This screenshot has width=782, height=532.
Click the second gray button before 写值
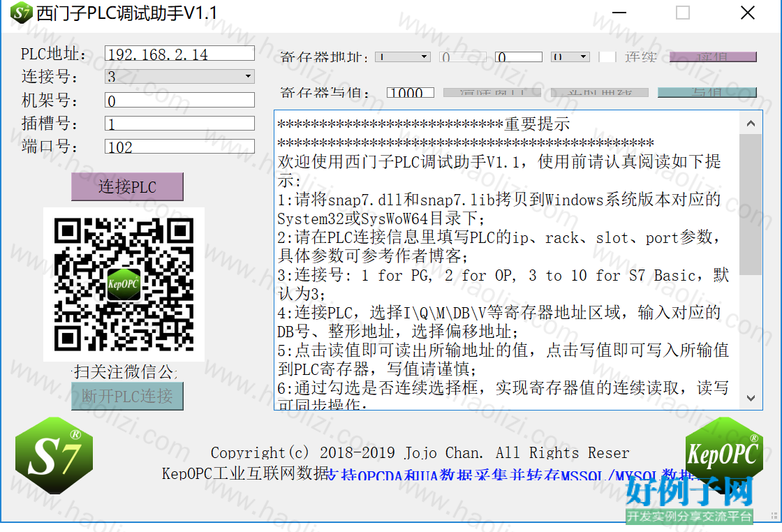tap(600, 93)
